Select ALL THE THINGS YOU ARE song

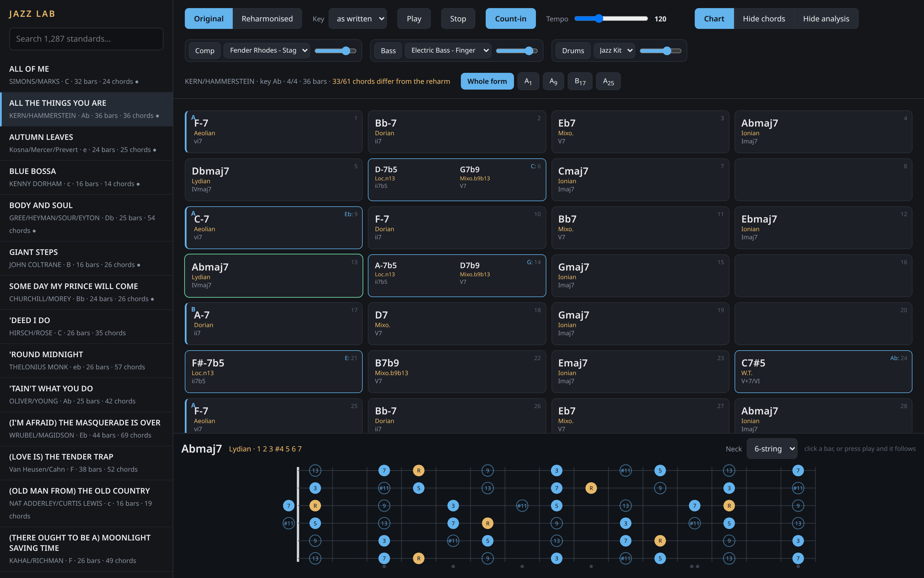pos(86,109)
